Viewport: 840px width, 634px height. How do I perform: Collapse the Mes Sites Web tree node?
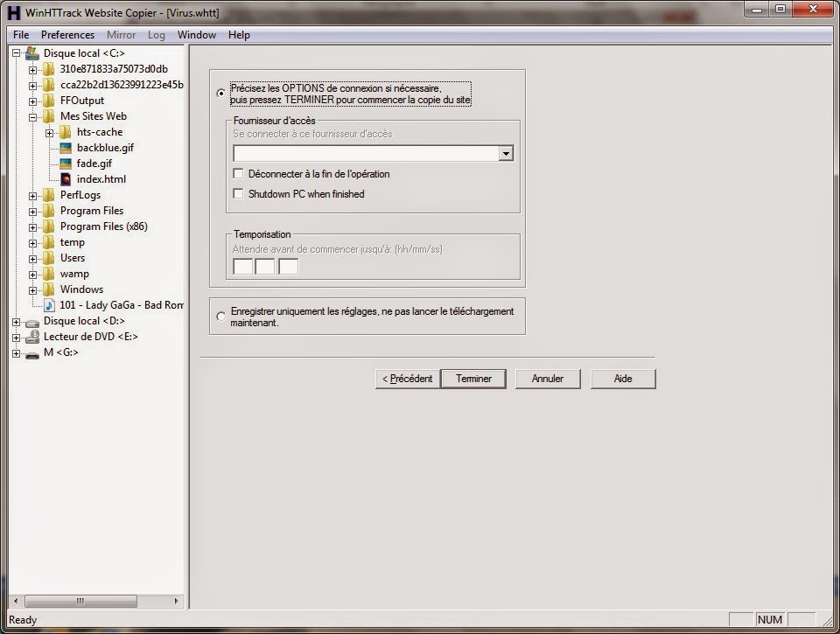coord(32,116)
